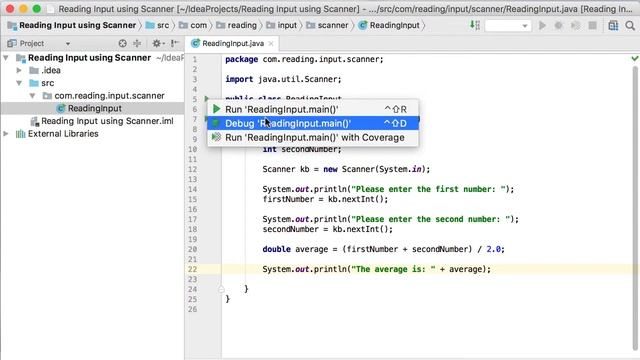Close the ReadingInput.java tab

[x=271, y=43]
